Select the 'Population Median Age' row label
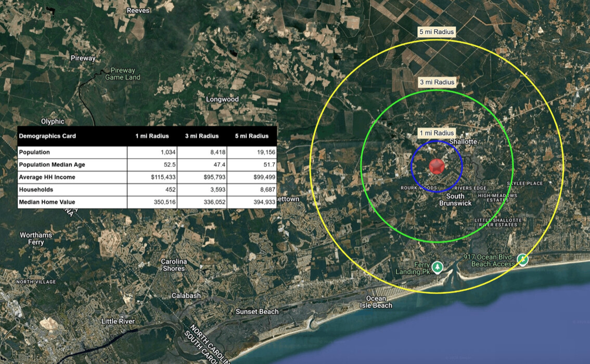Screen dimensions: 590x364 (x=52, y=165)
